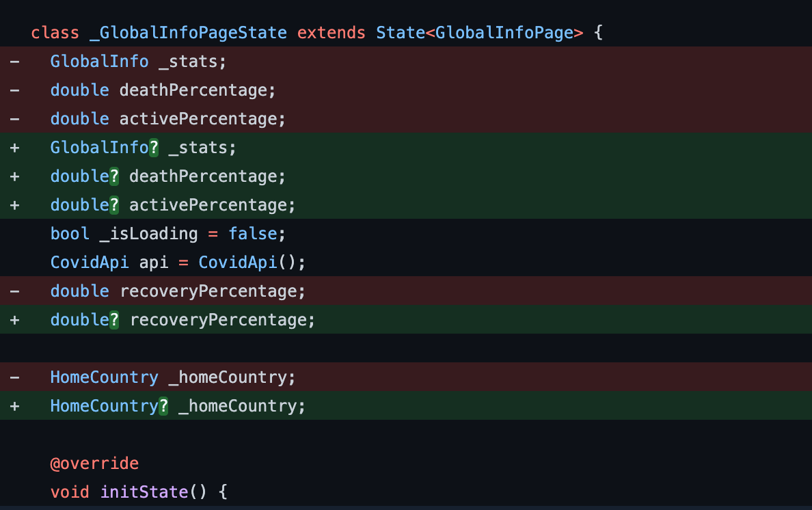
Task: Click minus marker beside removed deathPercentage line
Action: (15, 90)
